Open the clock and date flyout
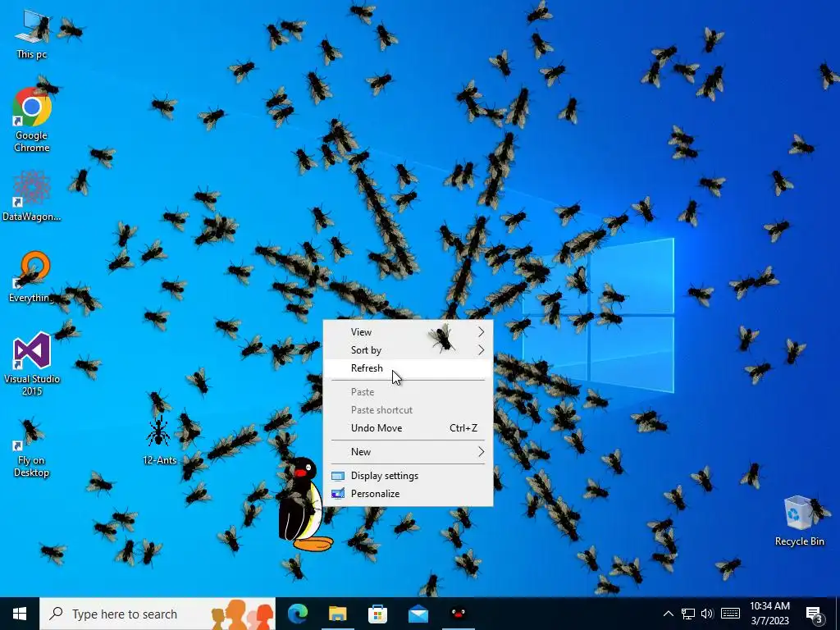 (x=769, y=614)
